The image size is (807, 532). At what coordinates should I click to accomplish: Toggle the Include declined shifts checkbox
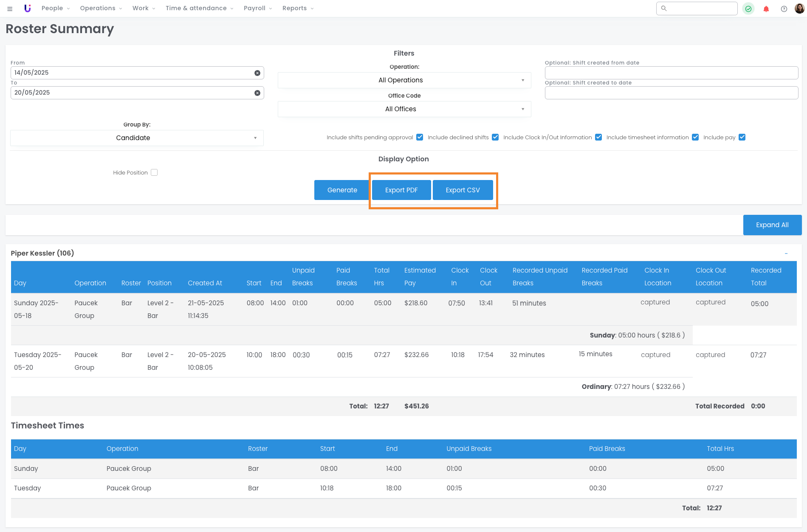pyautogui.click(x=495, y=137)
